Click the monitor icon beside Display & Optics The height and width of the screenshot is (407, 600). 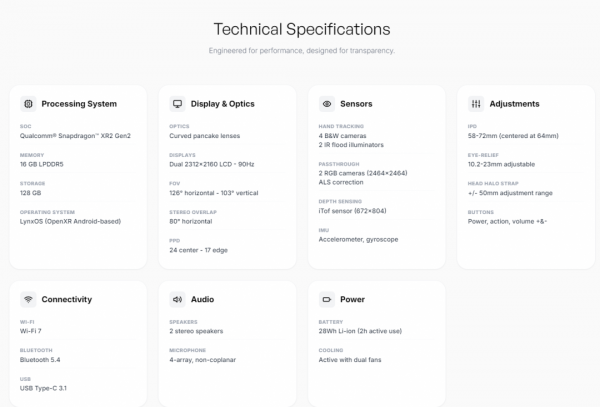pos(177,103)
